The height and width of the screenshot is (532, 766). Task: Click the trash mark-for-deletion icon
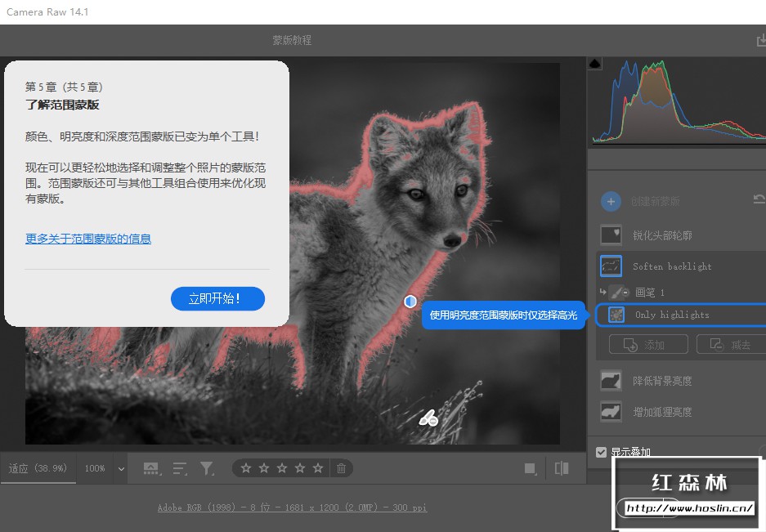pos(342,468)
